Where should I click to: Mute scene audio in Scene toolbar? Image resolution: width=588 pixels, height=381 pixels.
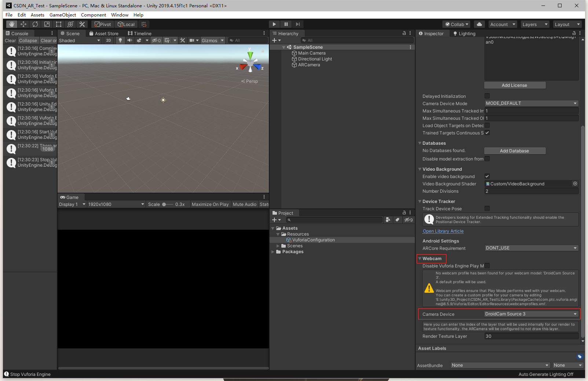tap(130, 40)
